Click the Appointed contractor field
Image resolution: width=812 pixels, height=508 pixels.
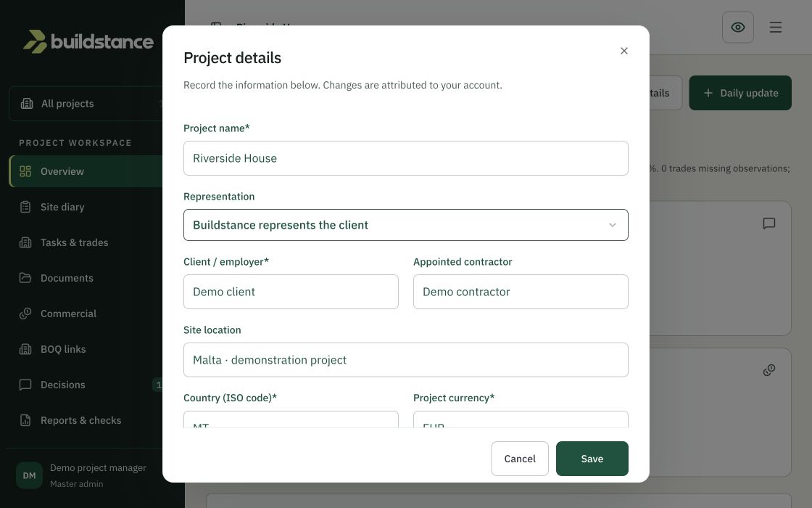pyautogui.click(x=521, y=292)
